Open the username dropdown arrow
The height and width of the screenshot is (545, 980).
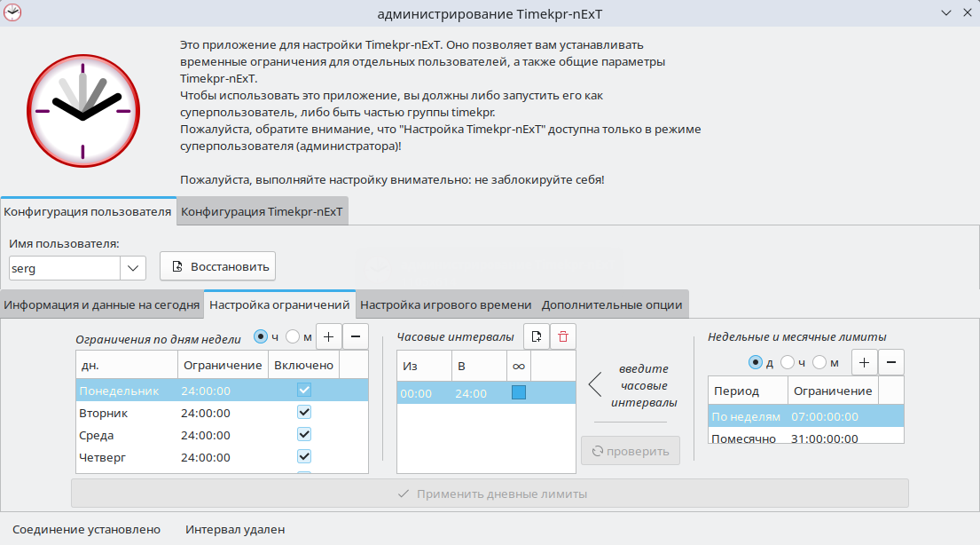pos(132,268)
